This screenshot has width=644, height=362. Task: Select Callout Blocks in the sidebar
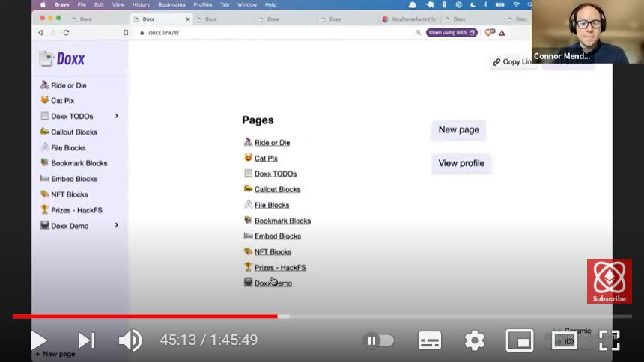coord(74,132)
